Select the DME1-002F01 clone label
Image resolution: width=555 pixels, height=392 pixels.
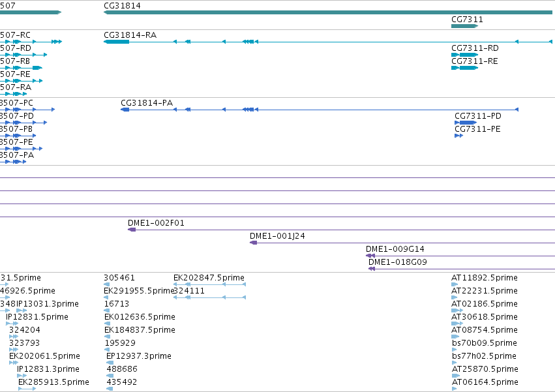pyautogui.click(x=156, y=223)
